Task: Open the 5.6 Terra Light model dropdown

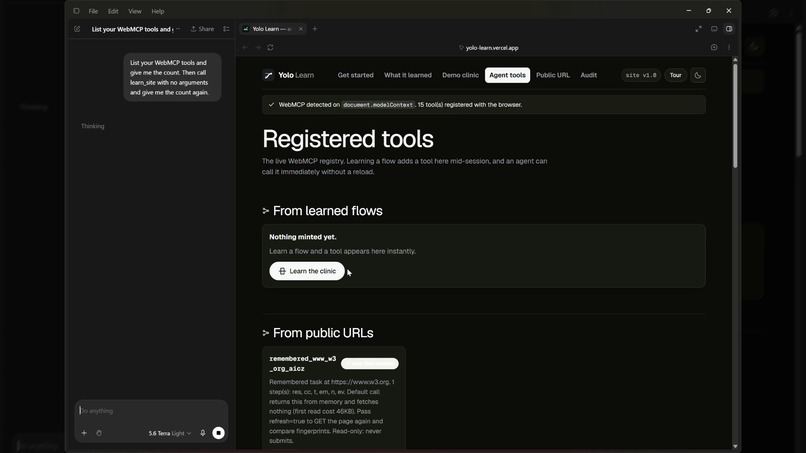Action: point(170,433)
